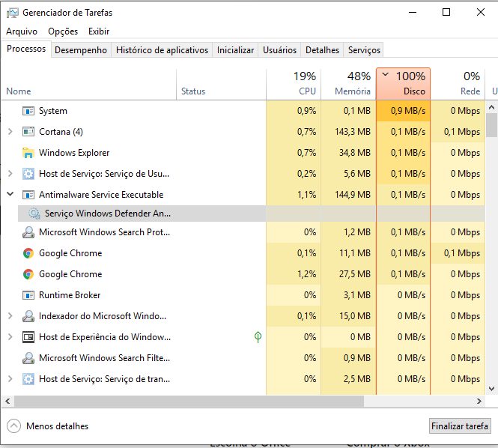Viewport: 498px width, 448px height.
Task: Click the Serviço Windows Defender gear icon
Action: click(x=34, y=214)
